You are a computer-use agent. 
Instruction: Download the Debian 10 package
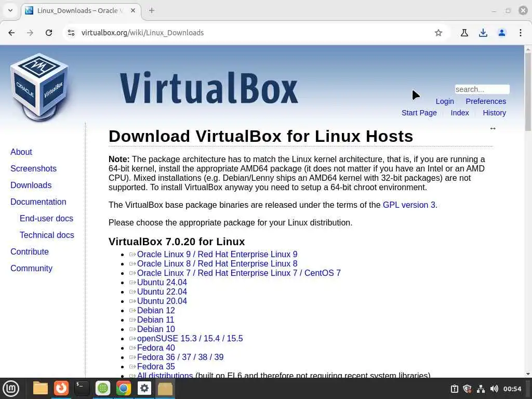point(156,329)
